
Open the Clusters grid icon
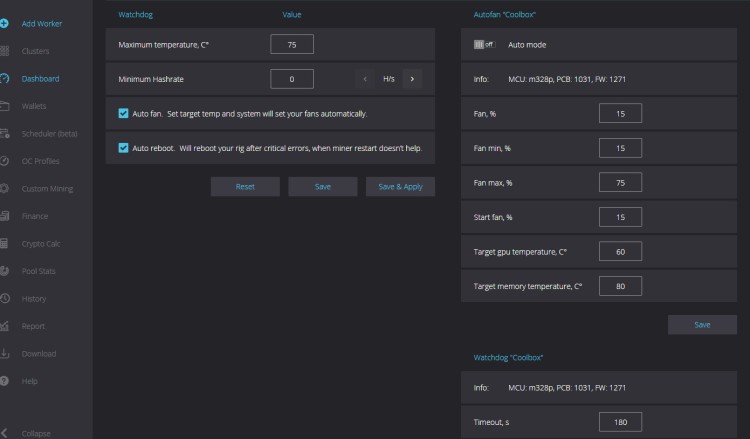[x=5, y=50]
